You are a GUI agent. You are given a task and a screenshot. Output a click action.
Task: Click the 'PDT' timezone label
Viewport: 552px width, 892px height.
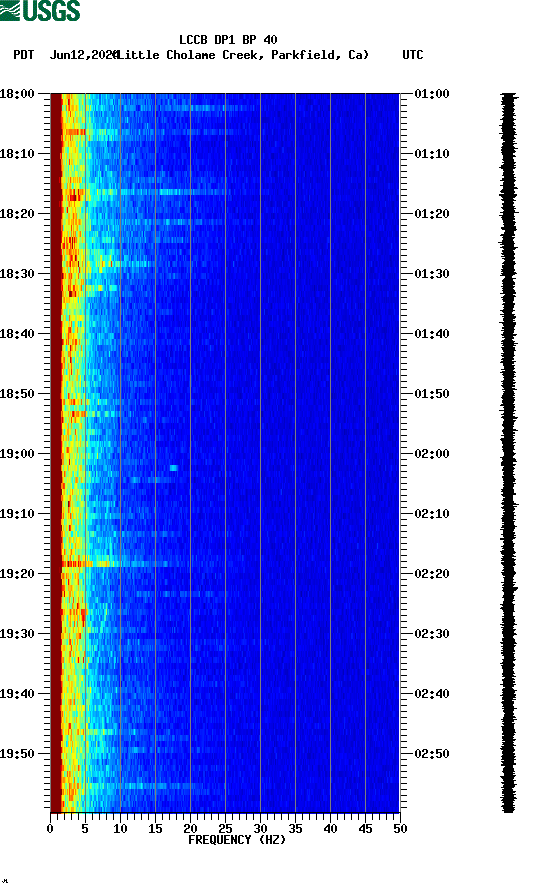[x=24, y=55]
